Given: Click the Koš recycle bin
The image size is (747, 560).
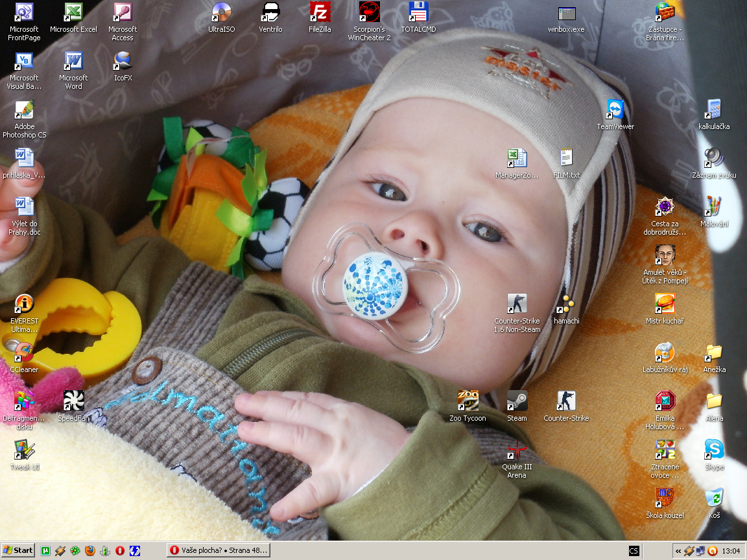Looking at the screenshot, I should (x=714, y=498).
